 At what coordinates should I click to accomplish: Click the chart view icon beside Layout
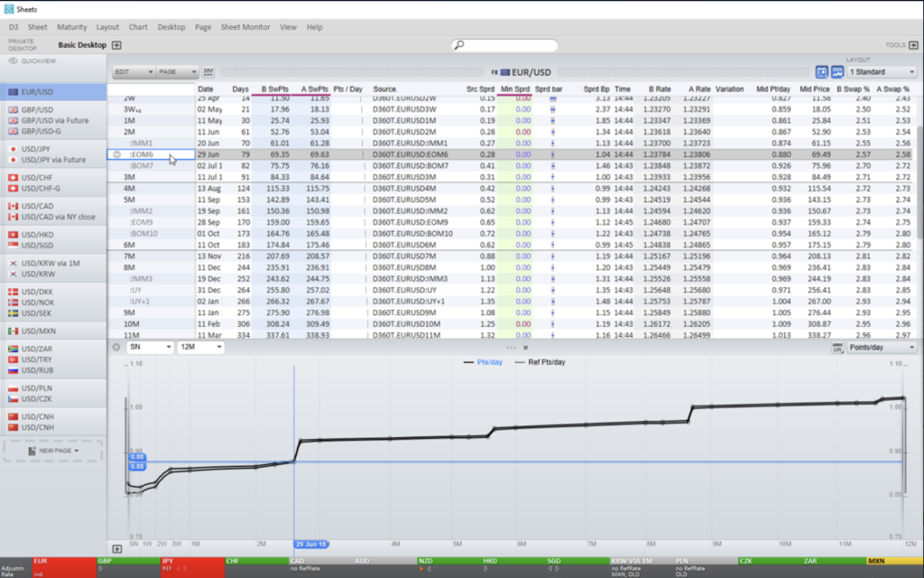pyautogui.click(x=837, y=71)
